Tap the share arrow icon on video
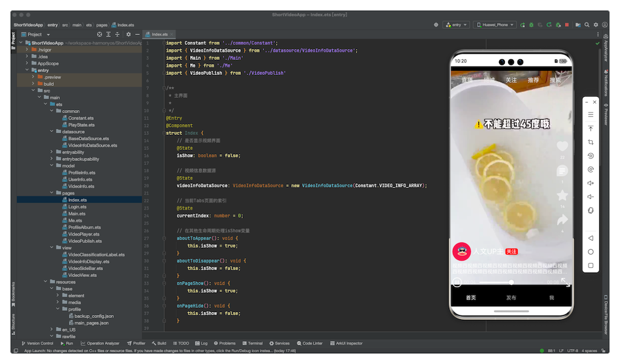This screenshot has width=620, height=364. [x=562, y=219]
